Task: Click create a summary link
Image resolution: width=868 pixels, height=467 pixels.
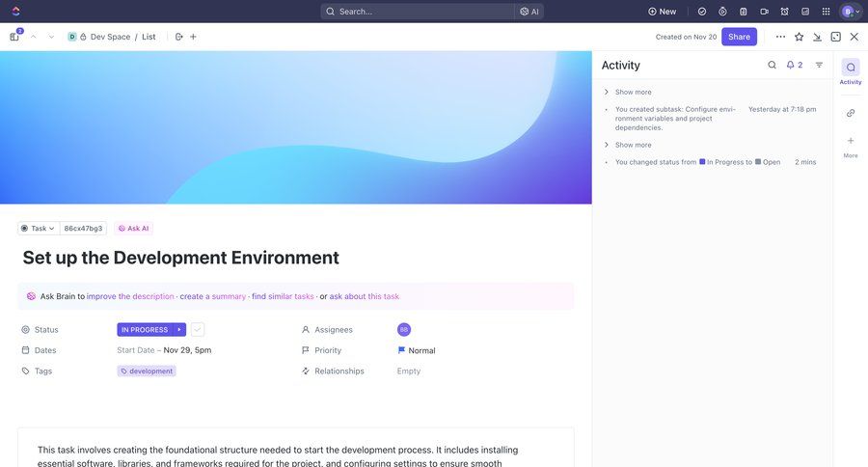Action: (212, 296)
